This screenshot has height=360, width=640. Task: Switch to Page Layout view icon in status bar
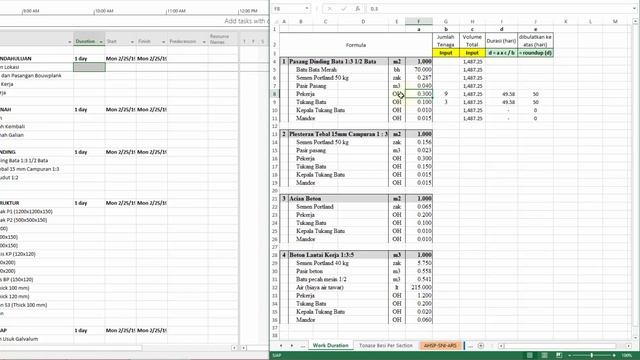[544, 356]
